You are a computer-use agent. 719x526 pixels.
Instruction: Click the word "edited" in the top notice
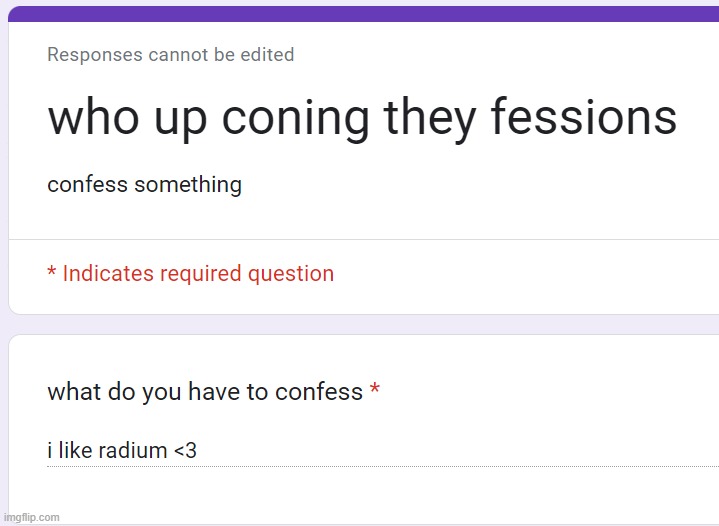coord(267,55)
